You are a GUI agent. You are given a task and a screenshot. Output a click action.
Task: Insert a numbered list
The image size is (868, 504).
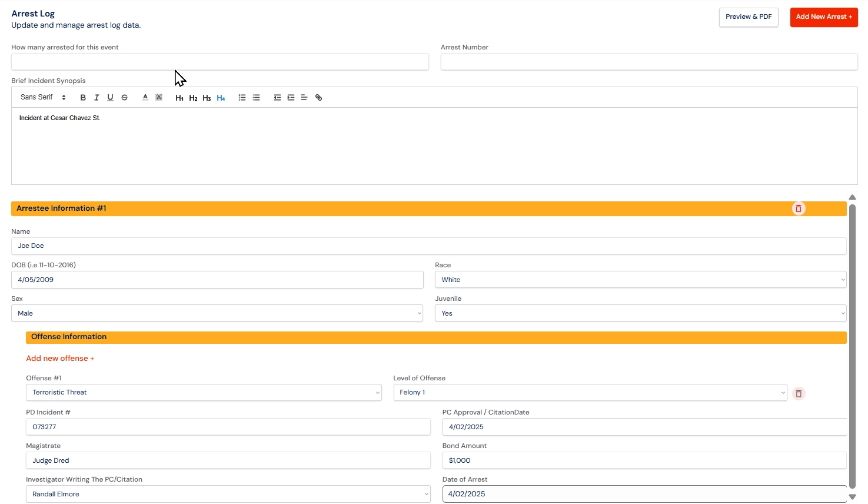[242, 98]
